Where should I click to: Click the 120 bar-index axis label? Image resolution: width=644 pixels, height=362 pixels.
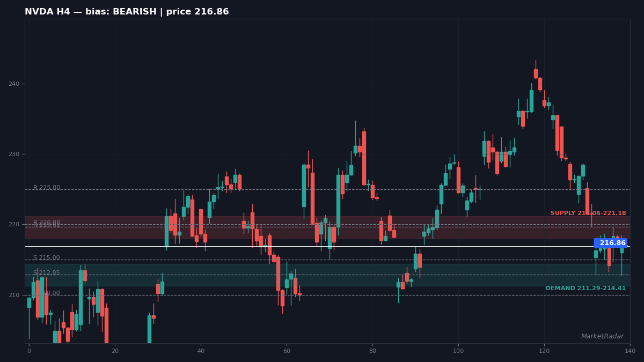[544, 351]
